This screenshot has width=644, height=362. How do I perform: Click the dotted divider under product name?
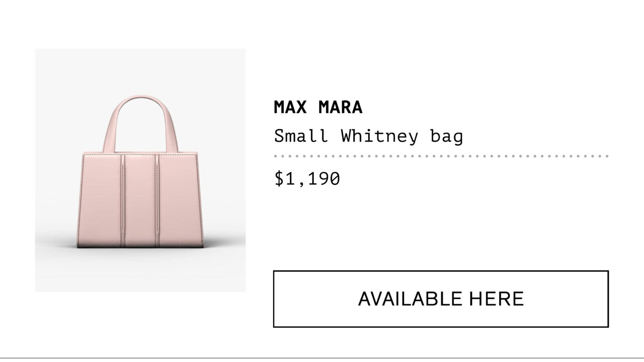coord(441,156)
